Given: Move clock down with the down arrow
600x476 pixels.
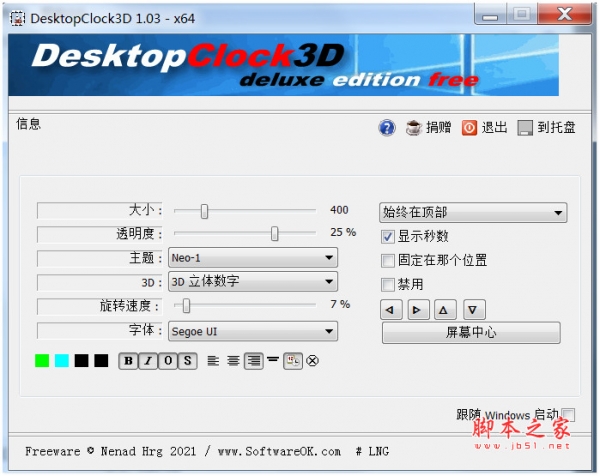Looking at the screenshot, I should 474,310.
